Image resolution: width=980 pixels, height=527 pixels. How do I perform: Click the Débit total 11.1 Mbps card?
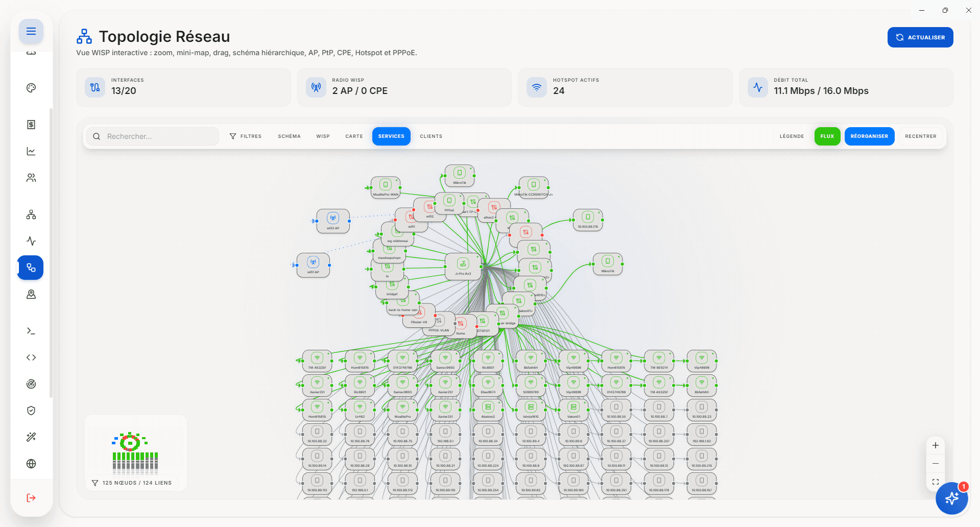846,87
